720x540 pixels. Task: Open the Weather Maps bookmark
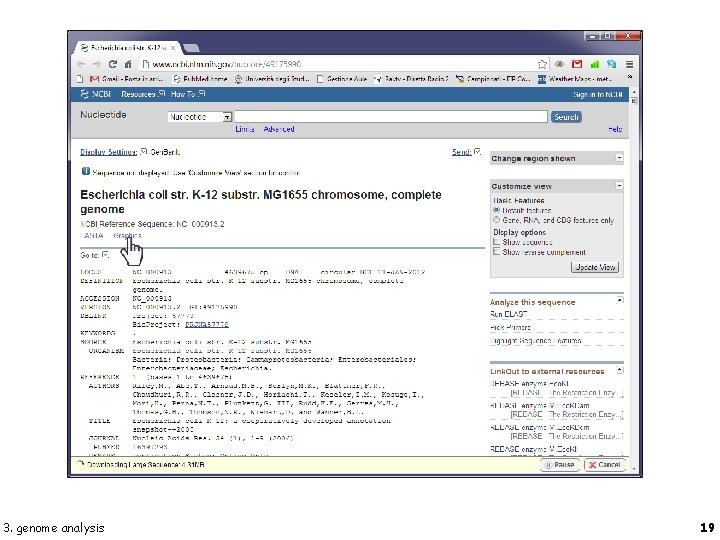(x=575, y=79)
